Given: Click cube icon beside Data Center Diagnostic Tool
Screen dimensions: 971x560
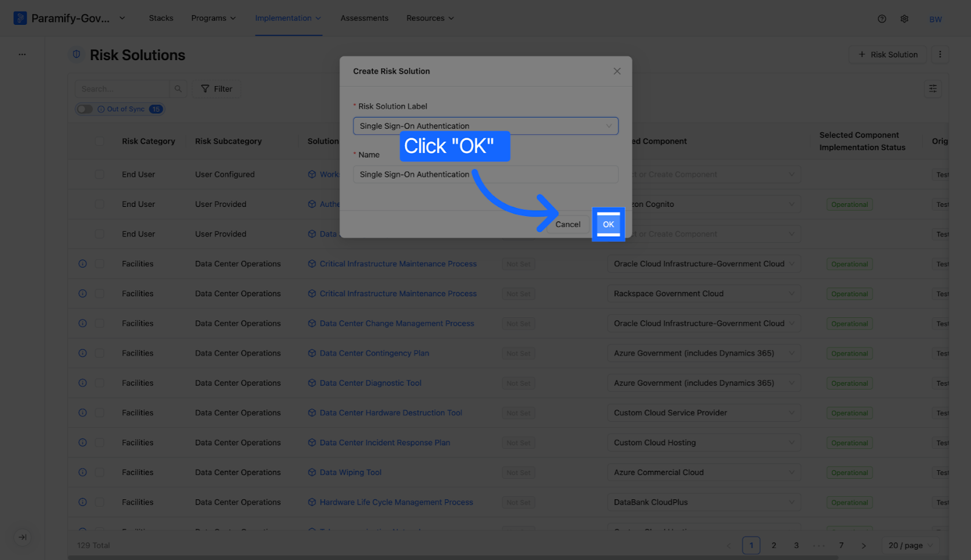Looking at the screenshot, I should [312, 383].
